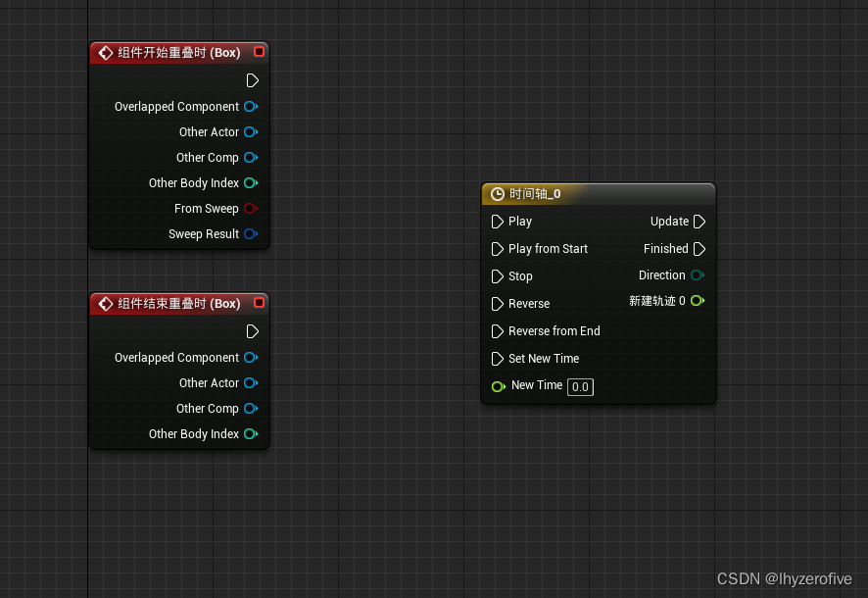Toggle the red square on 组件结束重叠时 header
This screenshot has height=598, width=868.
click(259, 303)
